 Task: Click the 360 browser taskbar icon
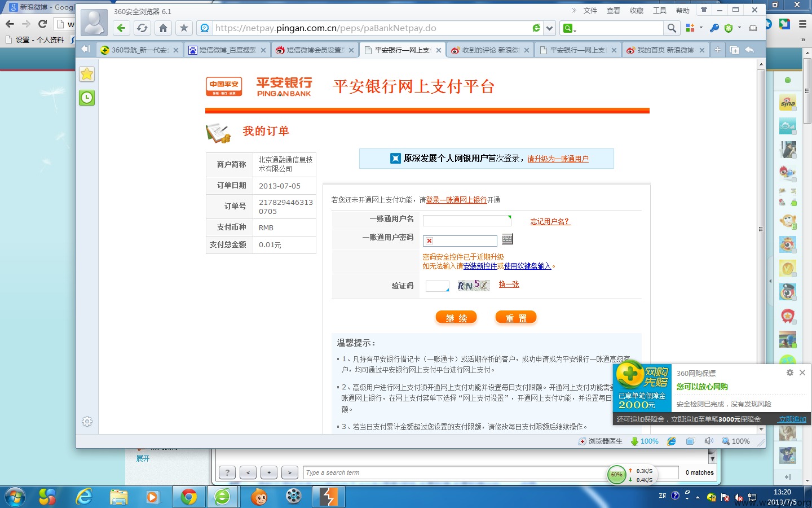coord(222,497)
